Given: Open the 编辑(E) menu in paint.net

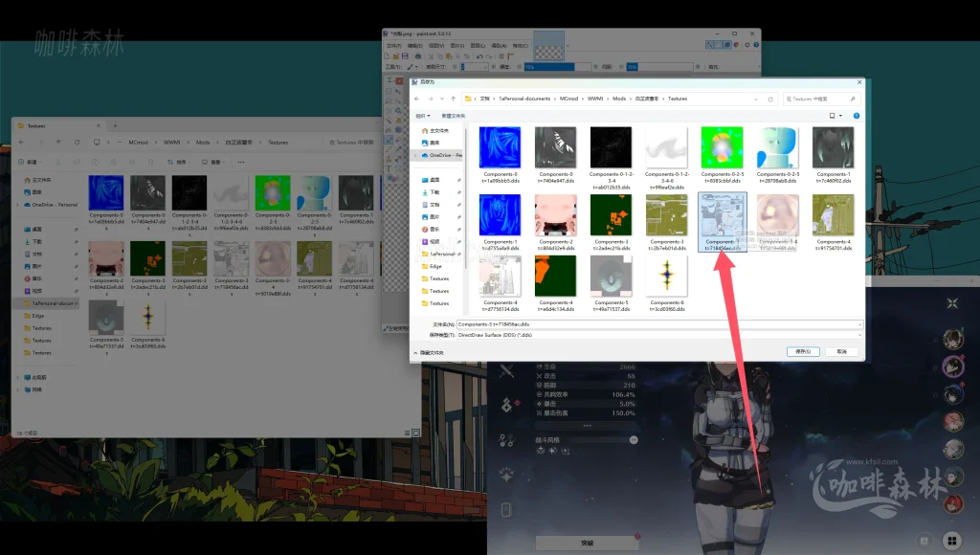Looking at the screenshot, I should (415, 46).
